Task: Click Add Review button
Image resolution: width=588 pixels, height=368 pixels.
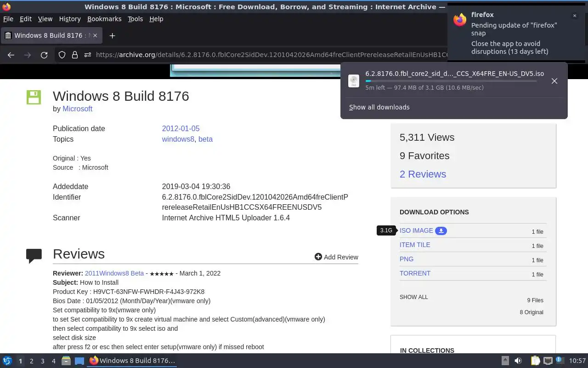Action: pyautogui.click(x=336, y=257)
